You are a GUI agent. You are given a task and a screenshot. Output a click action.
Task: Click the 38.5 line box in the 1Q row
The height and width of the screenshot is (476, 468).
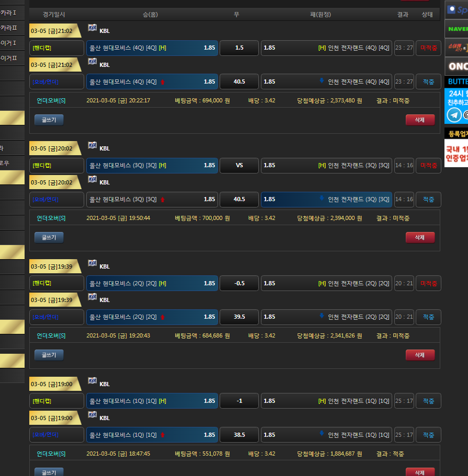click(x=239, y=435)
